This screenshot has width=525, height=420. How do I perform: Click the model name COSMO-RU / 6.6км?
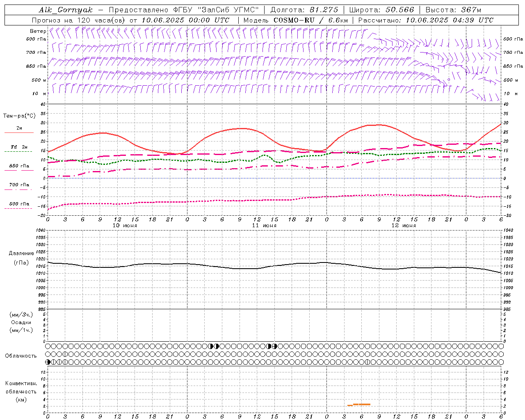click(310, 20)
